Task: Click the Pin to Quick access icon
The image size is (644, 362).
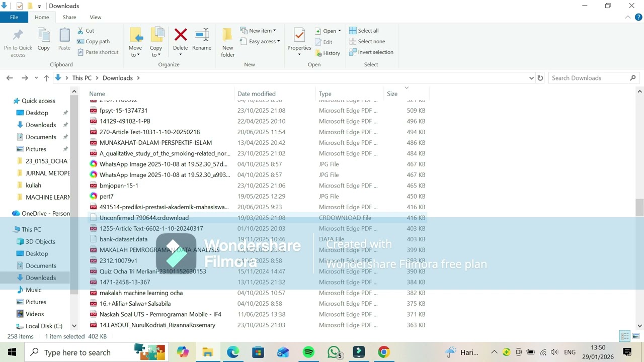Action: pos(18,35)
